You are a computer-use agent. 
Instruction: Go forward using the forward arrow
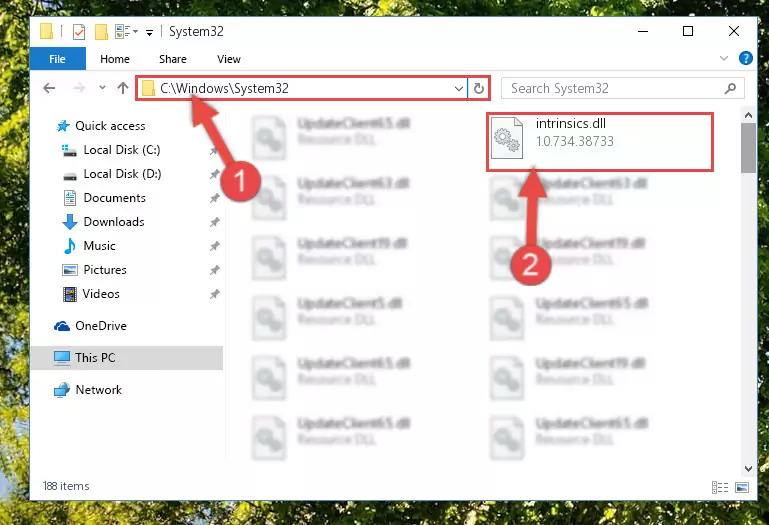pos(78,88)
